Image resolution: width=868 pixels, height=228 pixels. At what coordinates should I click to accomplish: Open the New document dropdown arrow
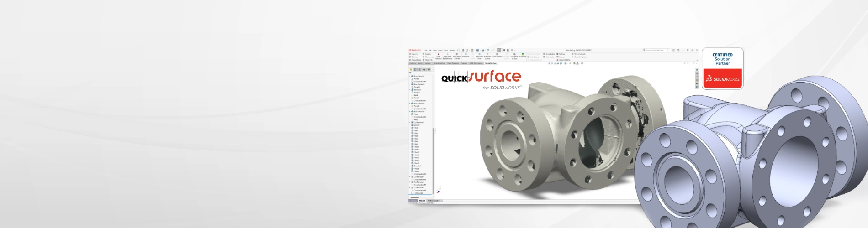point(470,50)
